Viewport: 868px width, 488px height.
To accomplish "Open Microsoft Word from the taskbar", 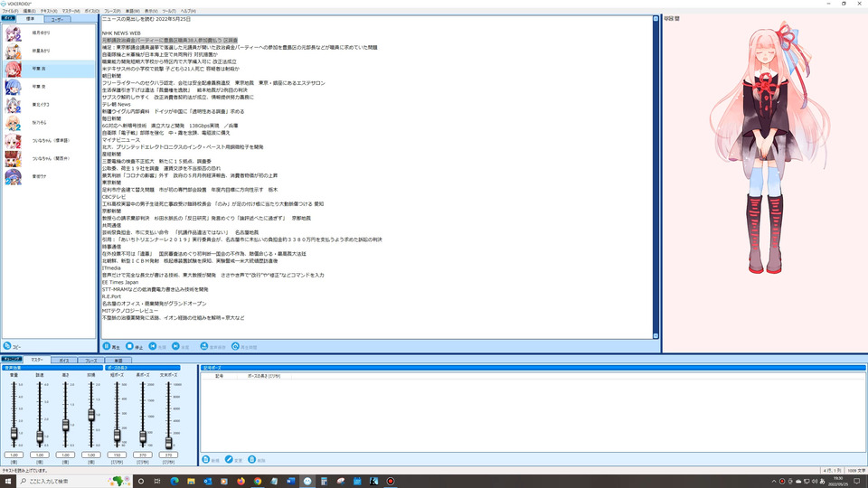I will (290, 482).
